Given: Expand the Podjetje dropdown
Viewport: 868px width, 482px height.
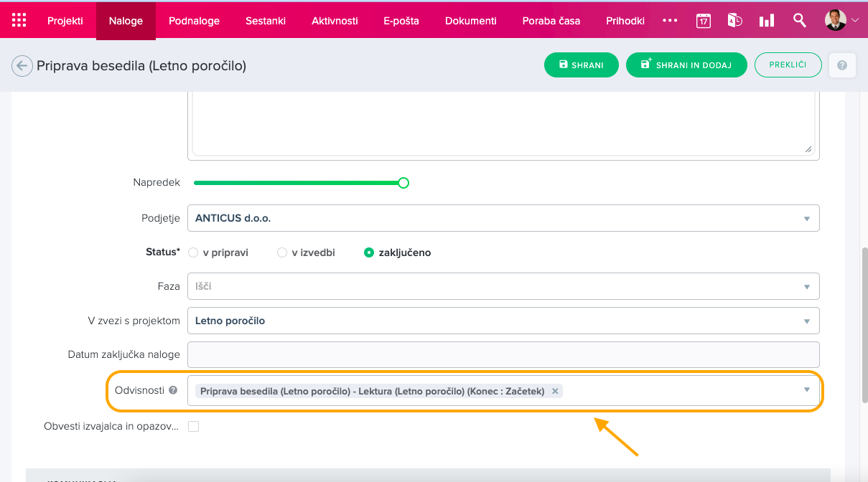Looking at the screenshot, I should (x=806, y=218).
